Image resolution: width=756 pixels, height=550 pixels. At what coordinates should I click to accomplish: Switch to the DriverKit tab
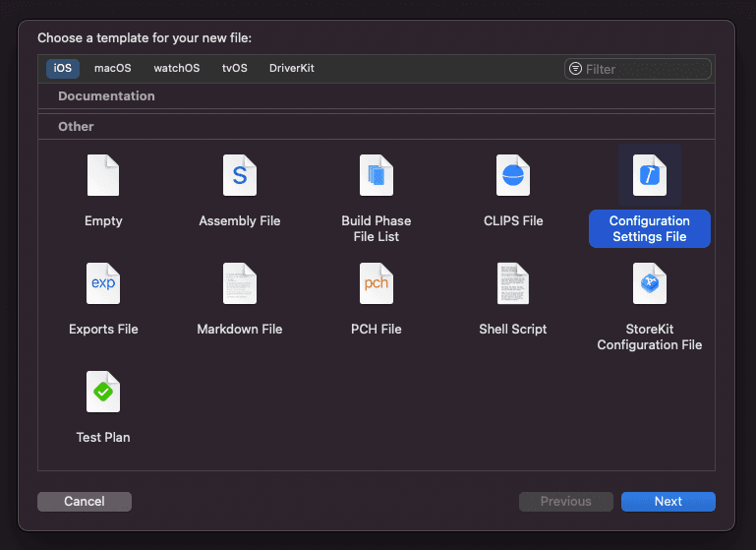292,68
